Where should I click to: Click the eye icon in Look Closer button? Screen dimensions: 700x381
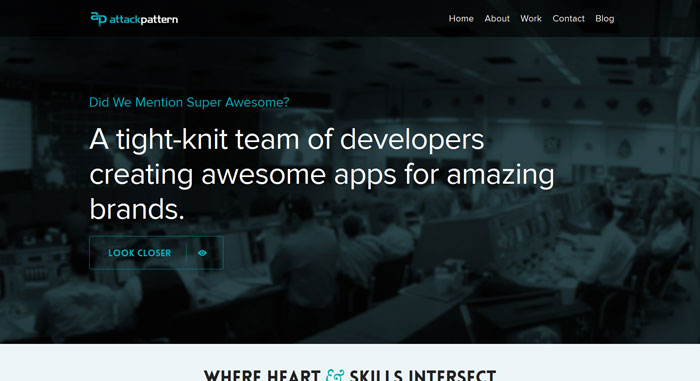click(x=202, y=253)
